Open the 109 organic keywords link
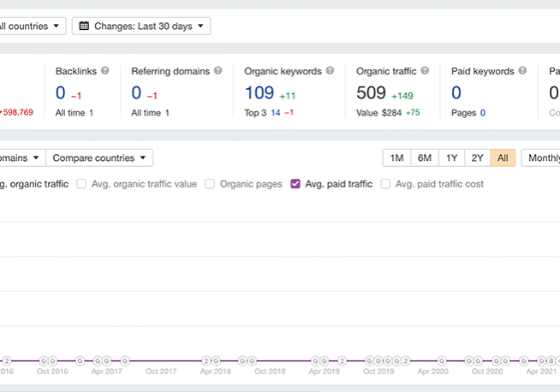The height and width of the screenshot is (392, 560). [x=259, y=93]
